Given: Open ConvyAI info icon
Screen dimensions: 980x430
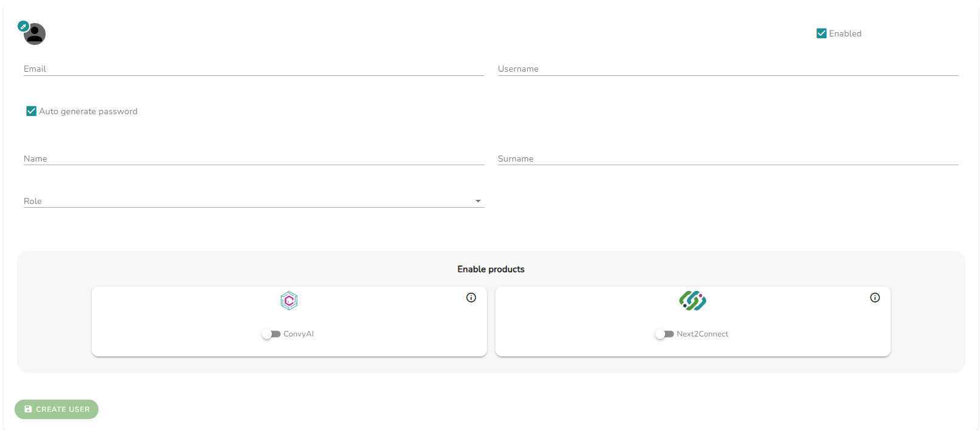Looking at the screenshot, I should pyautogui.click(x=471, y=298).
